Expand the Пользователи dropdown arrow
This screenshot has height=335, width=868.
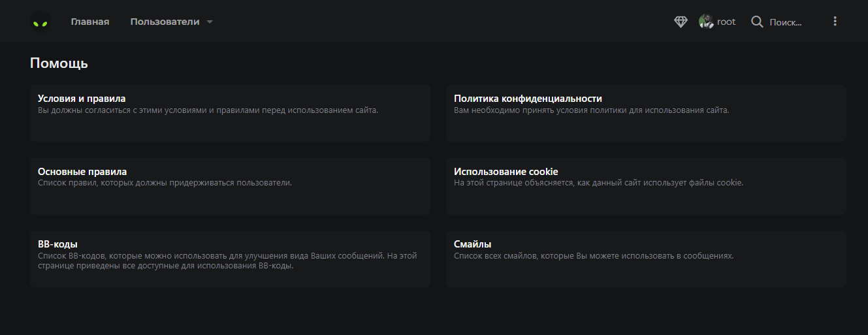click(x=210, y=22)
